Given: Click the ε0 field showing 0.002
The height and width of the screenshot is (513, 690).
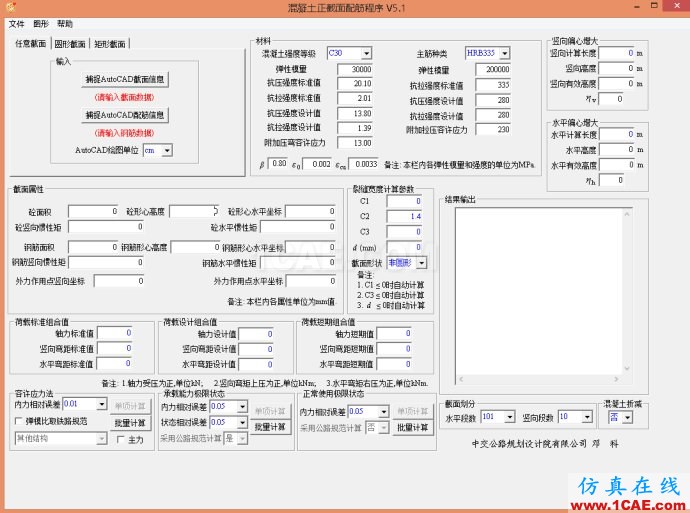Looking at the screenshot, I should (317, 164).
